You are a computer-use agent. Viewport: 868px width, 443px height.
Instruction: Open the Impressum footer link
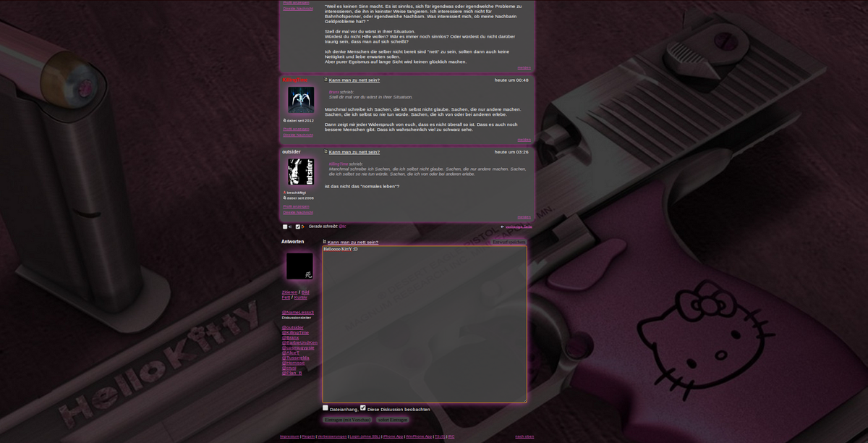pos(289,436)
